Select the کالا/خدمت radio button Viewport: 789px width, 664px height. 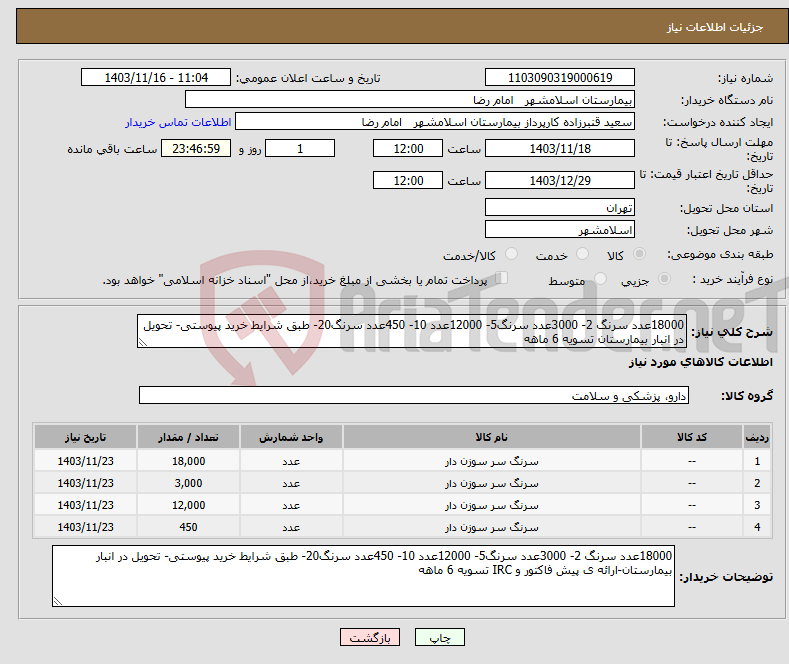(x=511, y=254)
